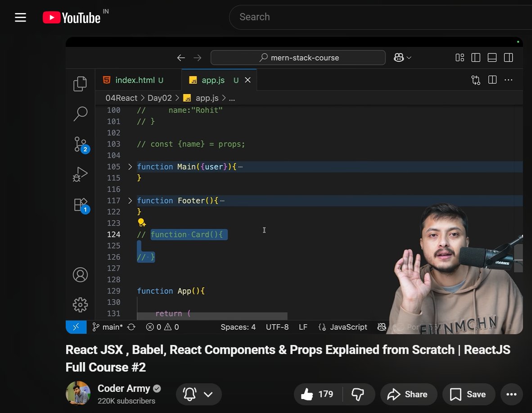Click the errors and warnings indicator
This screenshot has width=532, height=413.
[162, 327]
